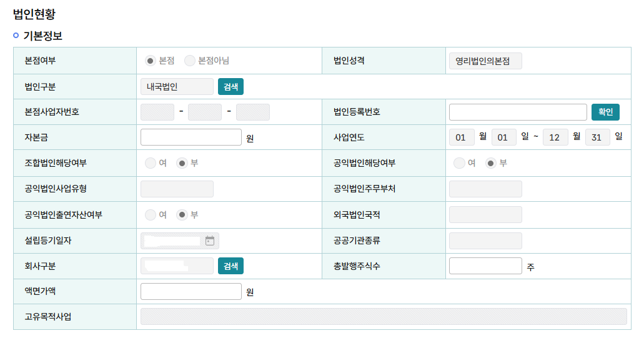Image resolution: width=644 pixels, height=338 pixels.
Task: Click the 자본금 label
Action: [36, 137]
